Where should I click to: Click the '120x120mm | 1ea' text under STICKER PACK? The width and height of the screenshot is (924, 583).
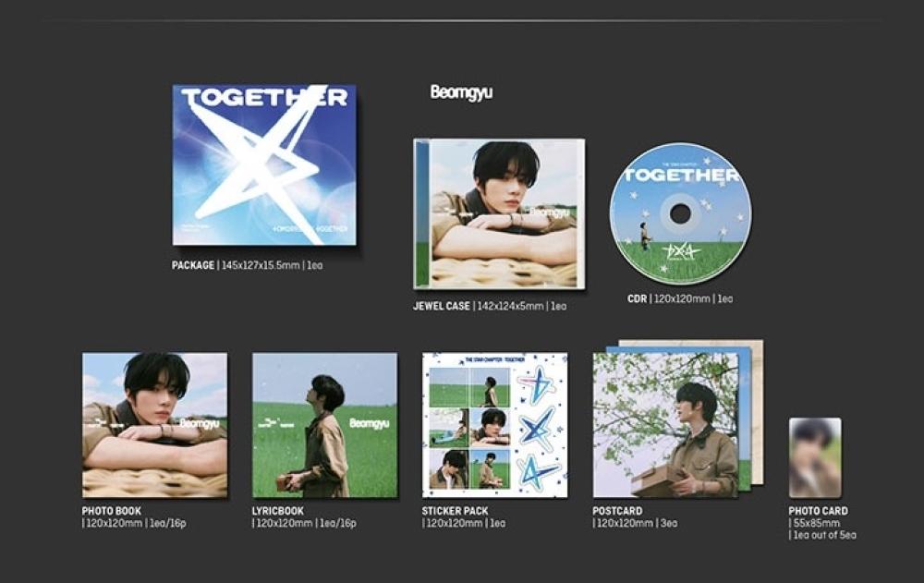464,523
